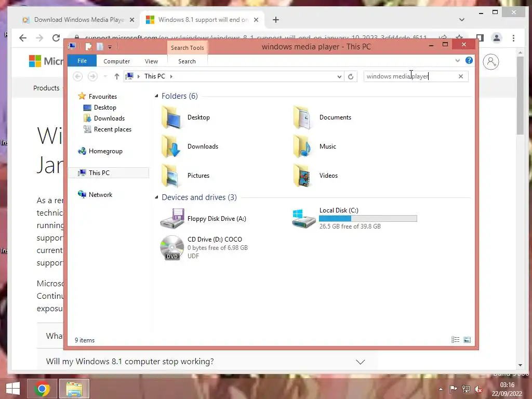The width and height of the screenshot is (532, 399).
Task: Go up one level with the Up arrow
Action: pyautogui.click(x=117, y=76)
